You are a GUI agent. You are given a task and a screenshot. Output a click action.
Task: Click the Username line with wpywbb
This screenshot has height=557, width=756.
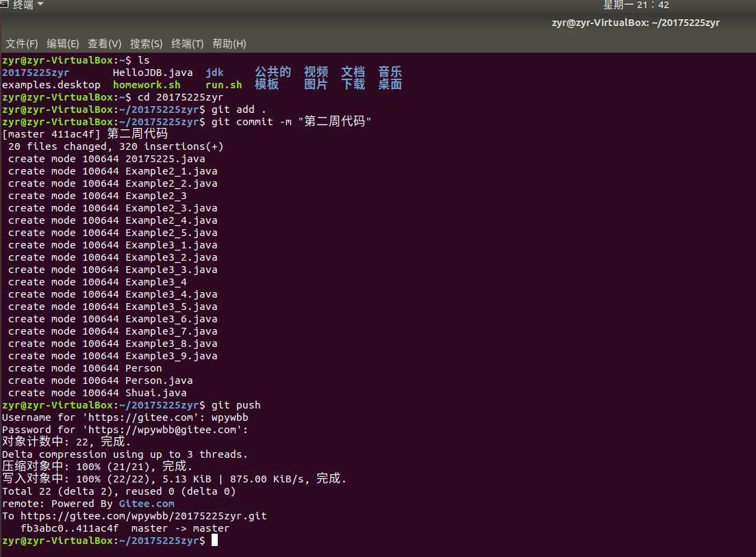pyautogui.click(x=125, y=417)
